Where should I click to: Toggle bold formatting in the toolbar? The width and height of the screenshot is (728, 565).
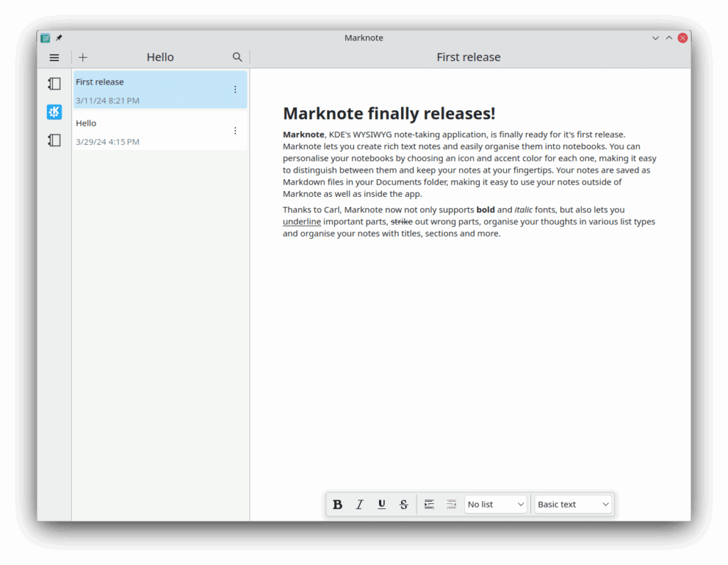(x=338, y=504)
